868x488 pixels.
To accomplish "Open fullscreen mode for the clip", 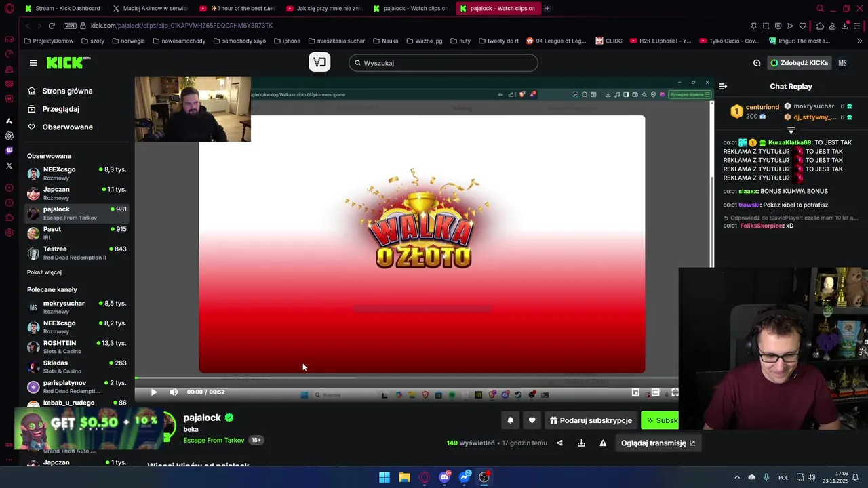I will [x=675, y=392].
